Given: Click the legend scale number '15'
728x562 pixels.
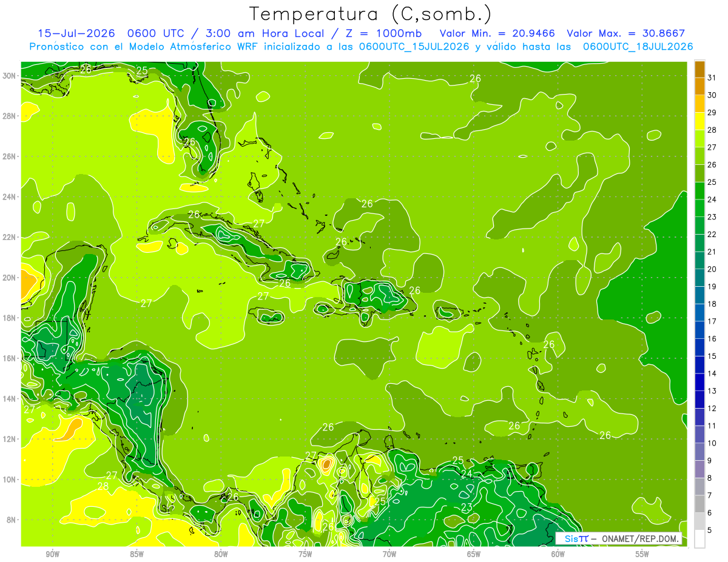Looking at the screenshot, I should click(712, 356).
